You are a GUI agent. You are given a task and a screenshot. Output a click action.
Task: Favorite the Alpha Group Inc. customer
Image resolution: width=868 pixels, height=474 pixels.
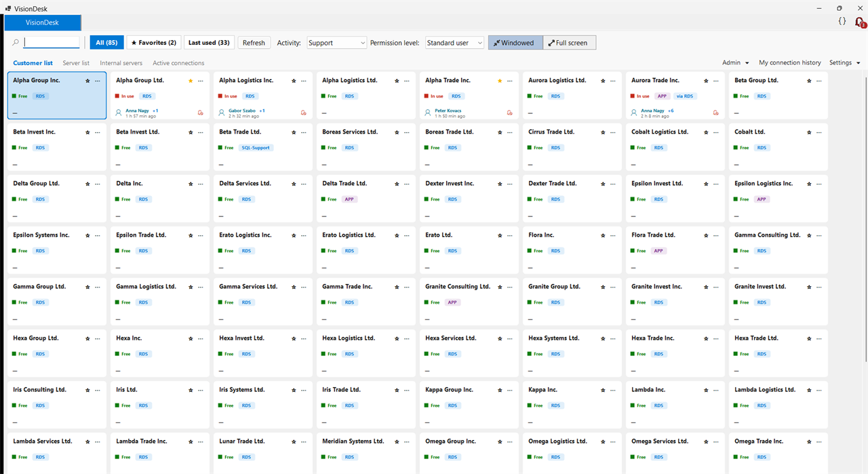tap(87, 81)
